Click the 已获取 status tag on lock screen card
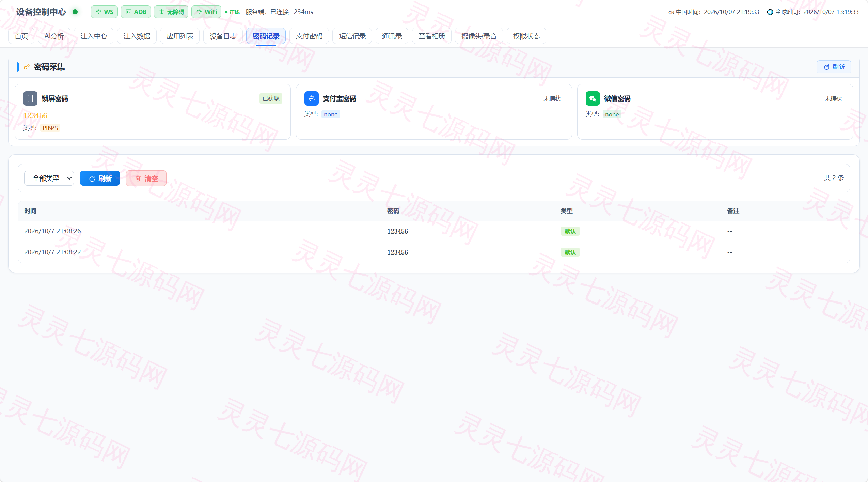 click(x=271, y=98)
